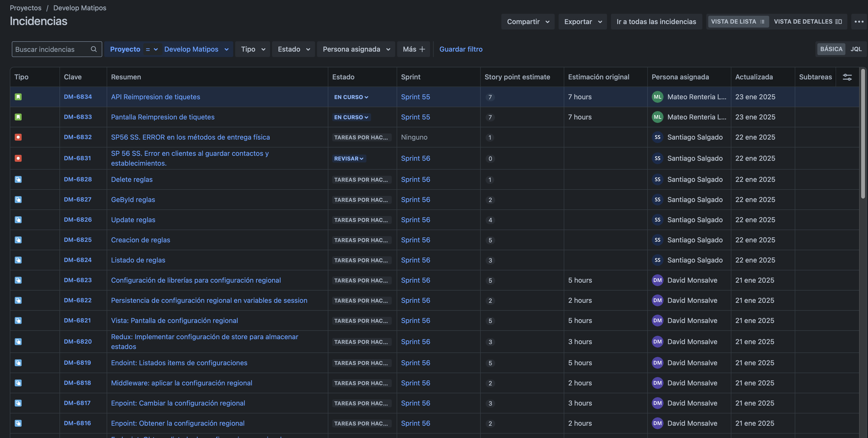Sort by the Story point estimate header
The height and width of the screenshot is (438, 868).
(517, 77)
